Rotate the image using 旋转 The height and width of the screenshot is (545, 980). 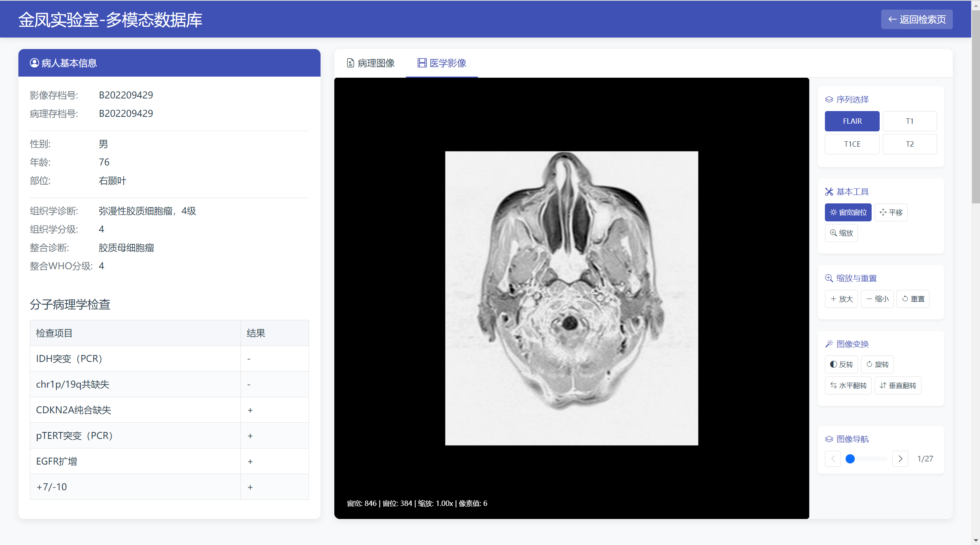pos(877,365)
